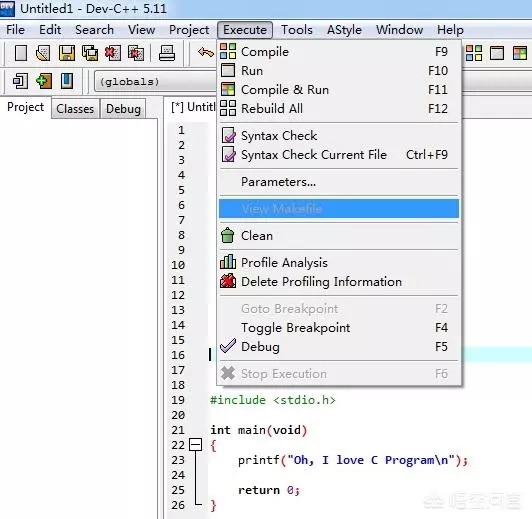Collapse the code fold at line 22
The width and height of the screenshot is (532, 519).
click(195, 444)
